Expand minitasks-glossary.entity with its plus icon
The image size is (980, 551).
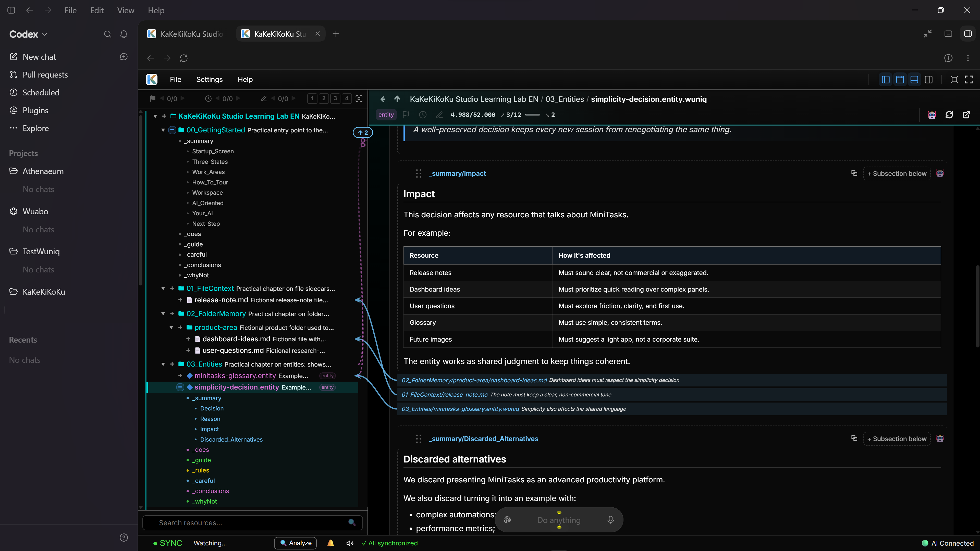tap(180, 376)
